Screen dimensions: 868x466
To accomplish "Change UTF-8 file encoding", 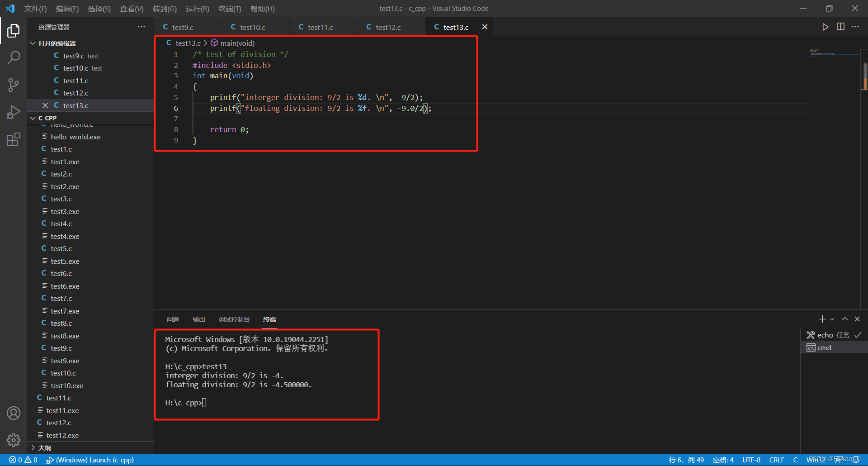I will click(x=751, y=460).
